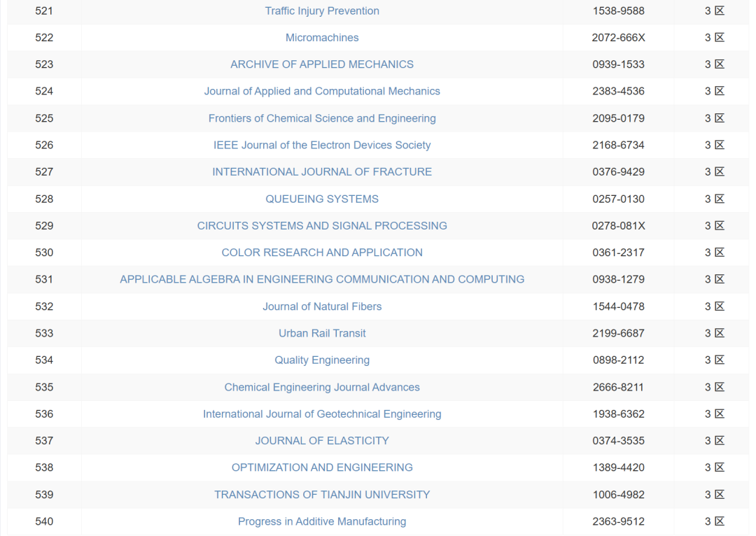756x536 pixels.
Task: Open the Traffic Injury Prevention journal link
Action: [322, 10]
